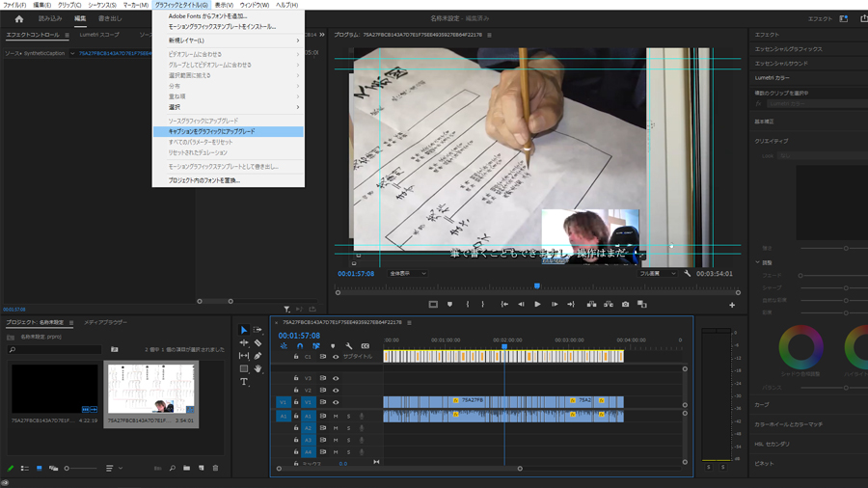Screen dimensions: 868x488
Task: Select the Selection tool arrow
Action: [x=244, y=330]
